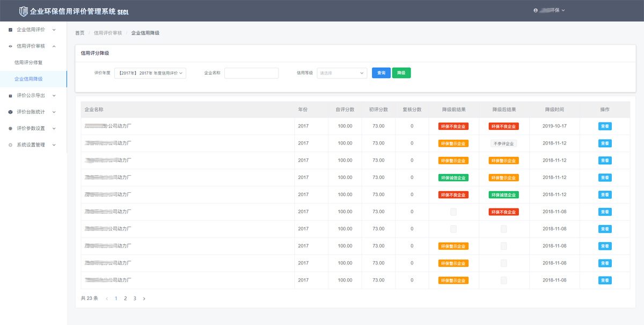Open the 评价年度 year dropdown
Screen dimensions: 644x325
coord(150,73)
